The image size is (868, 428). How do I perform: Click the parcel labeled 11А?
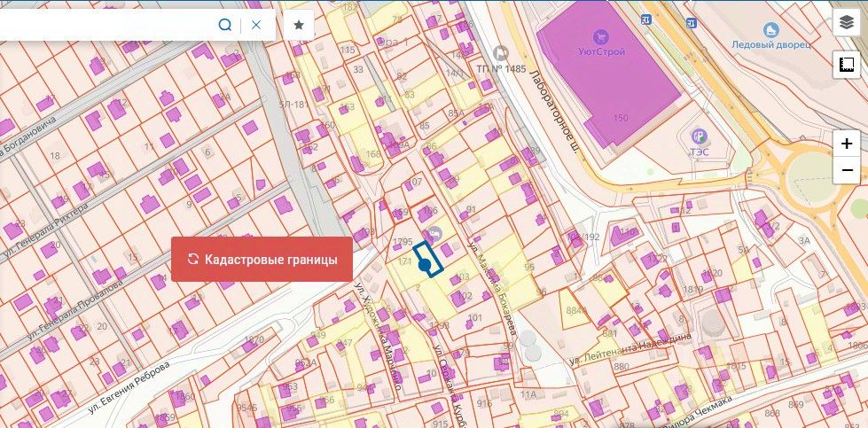(528, 394)
